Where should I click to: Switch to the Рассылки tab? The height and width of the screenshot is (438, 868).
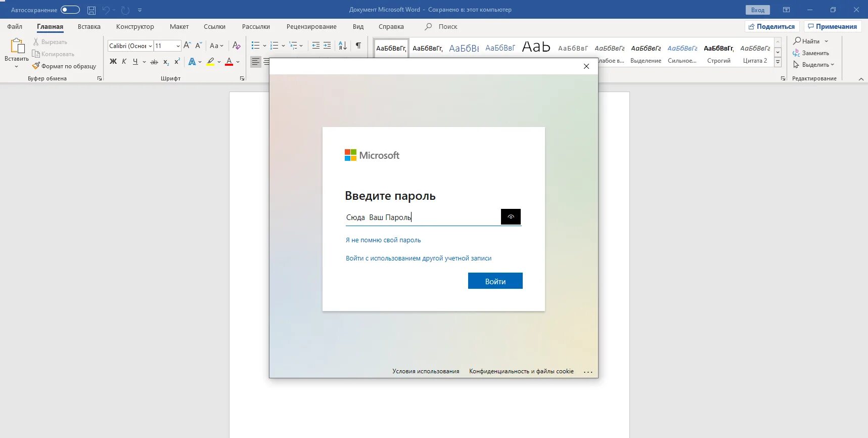256,27
